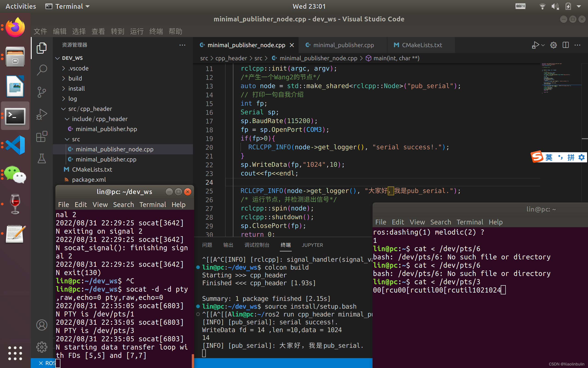588x368 pixels.
Task: Open the Search view in activity bar
Action: point(42,70)
